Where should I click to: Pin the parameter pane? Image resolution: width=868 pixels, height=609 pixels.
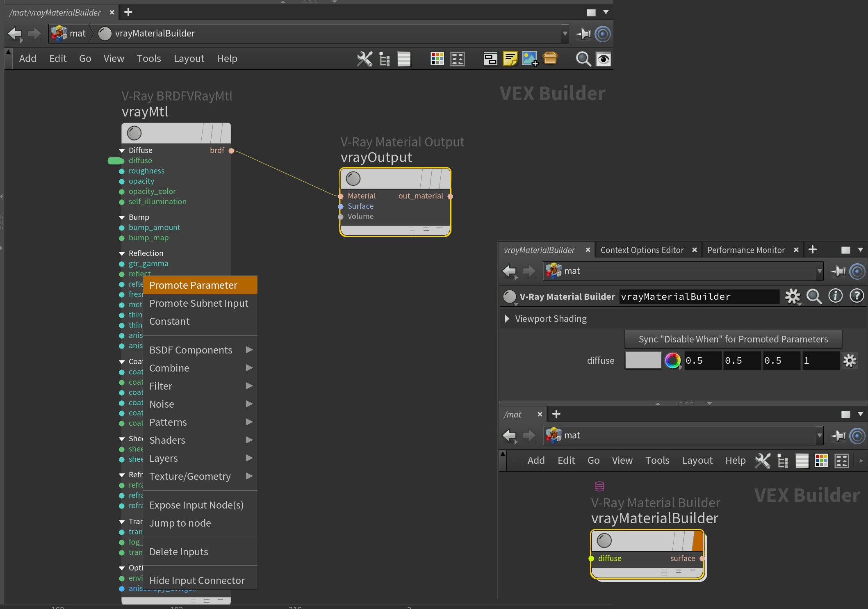pyautogui.click(x=838, y=271)
